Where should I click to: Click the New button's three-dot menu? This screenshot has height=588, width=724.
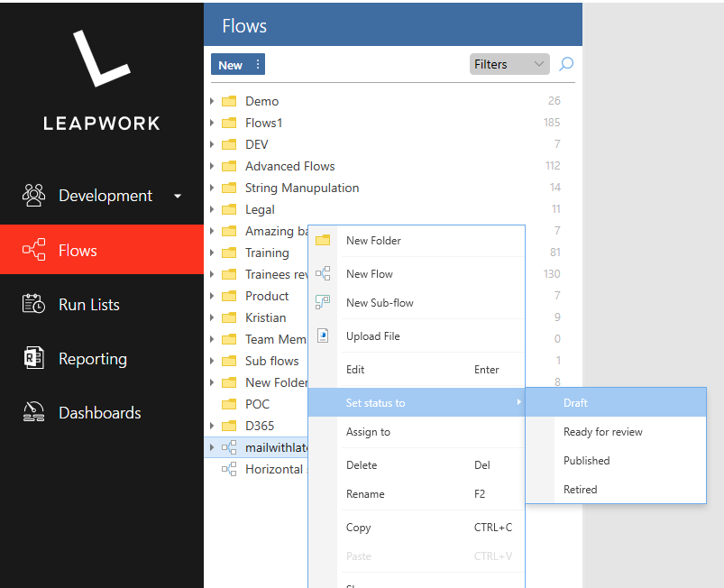point(258,64)
